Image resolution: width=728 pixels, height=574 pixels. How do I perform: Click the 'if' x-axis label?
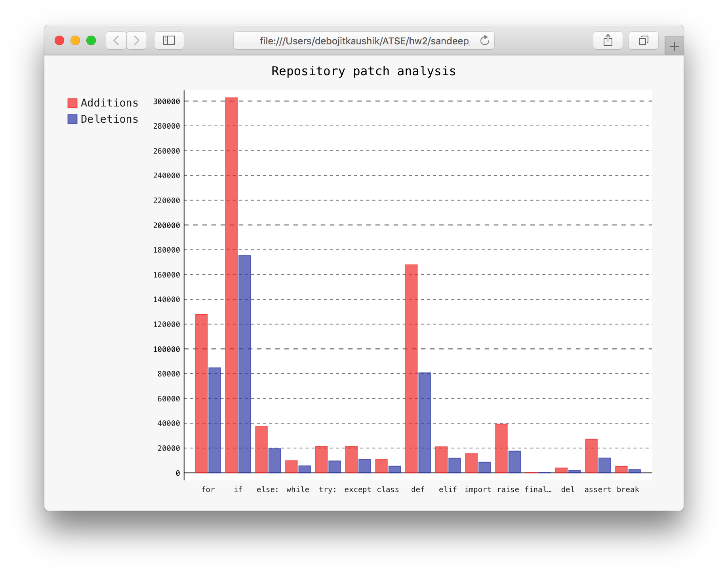coord(238,489)
